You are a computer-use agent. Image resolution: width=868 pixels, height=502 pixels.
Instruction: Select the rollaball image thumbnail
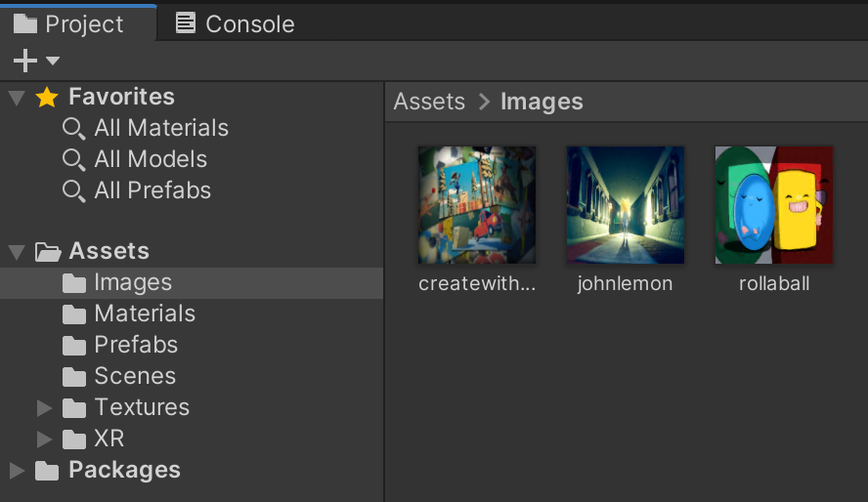pyautogui.click(x=774, y=205)
